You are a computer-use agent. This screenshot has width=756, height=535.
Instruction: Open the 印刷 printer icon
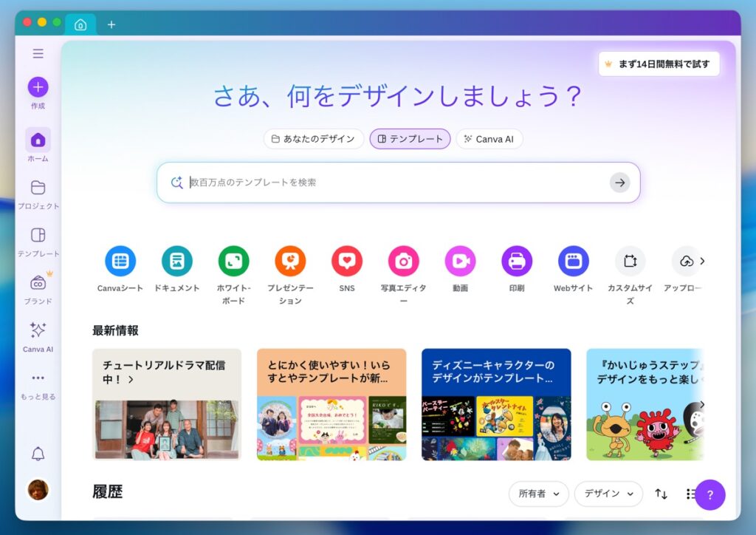point(517,261)
